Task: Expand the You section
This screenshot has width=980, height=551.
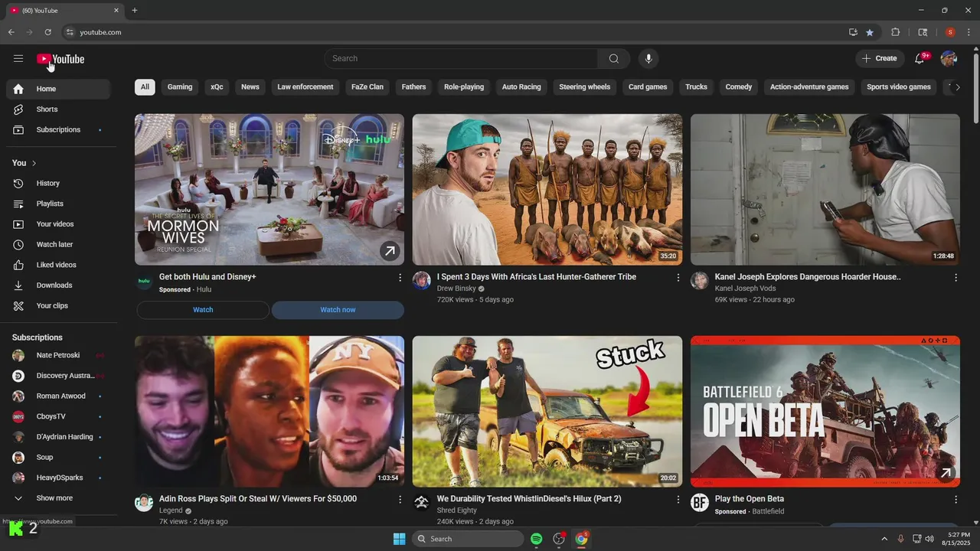Action: coord(25,163)
